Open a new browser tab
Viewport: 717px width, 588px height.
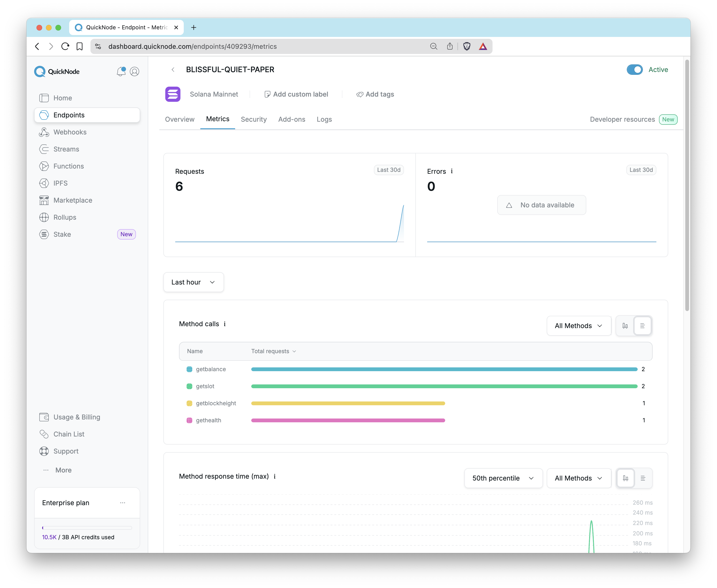(193, 27)
